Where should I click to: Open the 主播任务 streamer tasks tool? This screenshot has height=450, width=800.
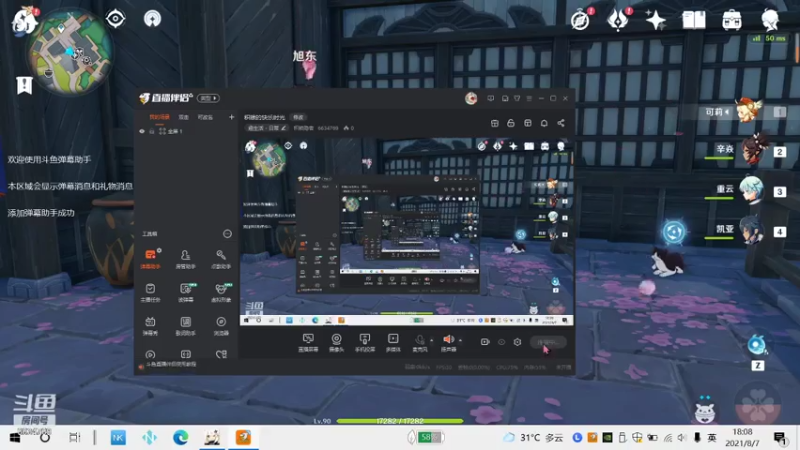(150, 292)
